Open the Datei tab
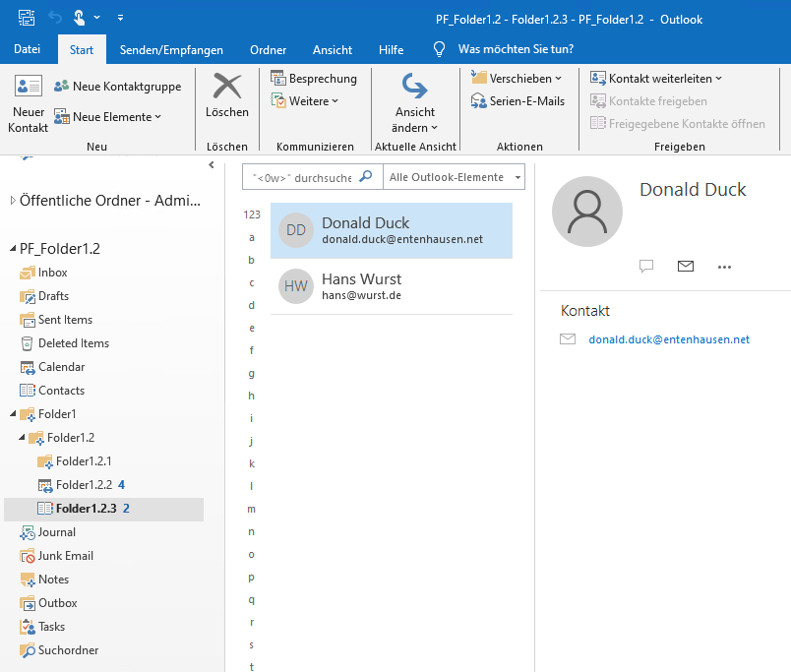This screenshot has width=791, height=672. coord(27,49)
